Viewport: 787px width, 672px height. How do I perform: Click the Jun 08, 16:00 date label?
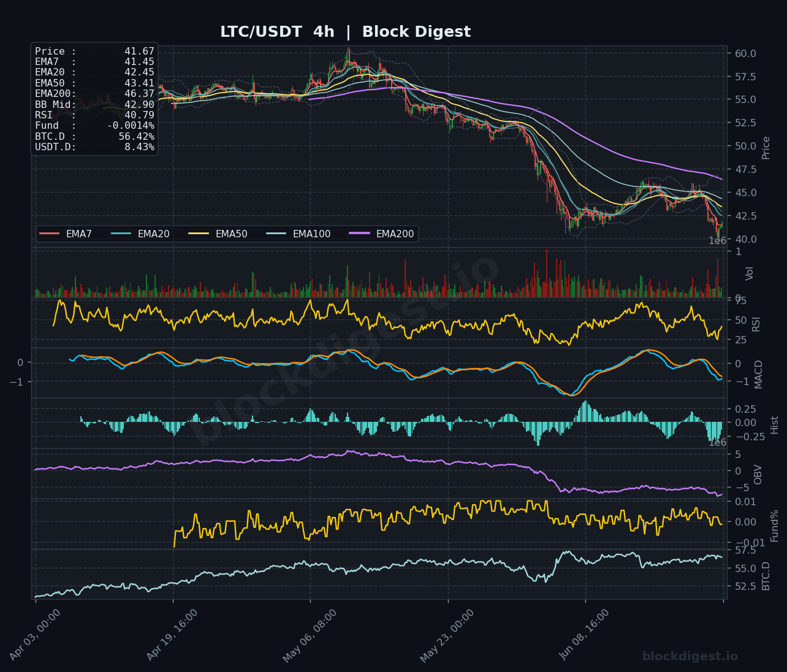pyautogui.click(x=585, y=635)
